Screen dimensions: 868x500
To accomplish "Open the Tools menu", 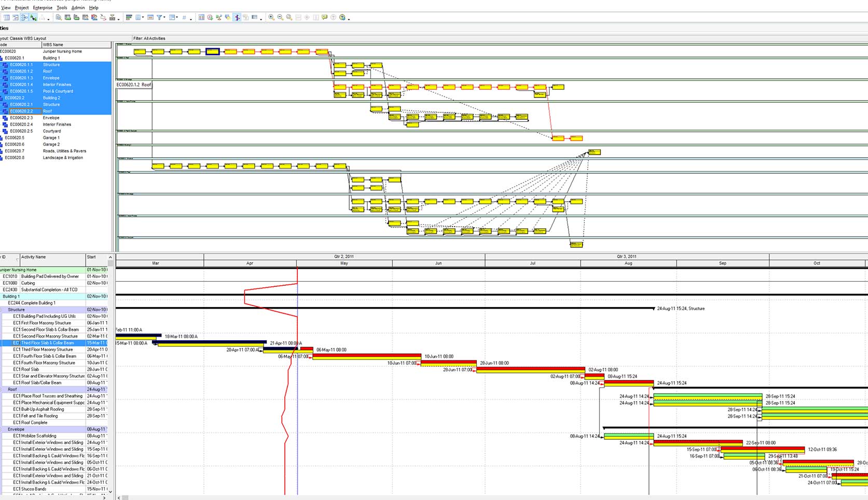I will coord(62,8).
